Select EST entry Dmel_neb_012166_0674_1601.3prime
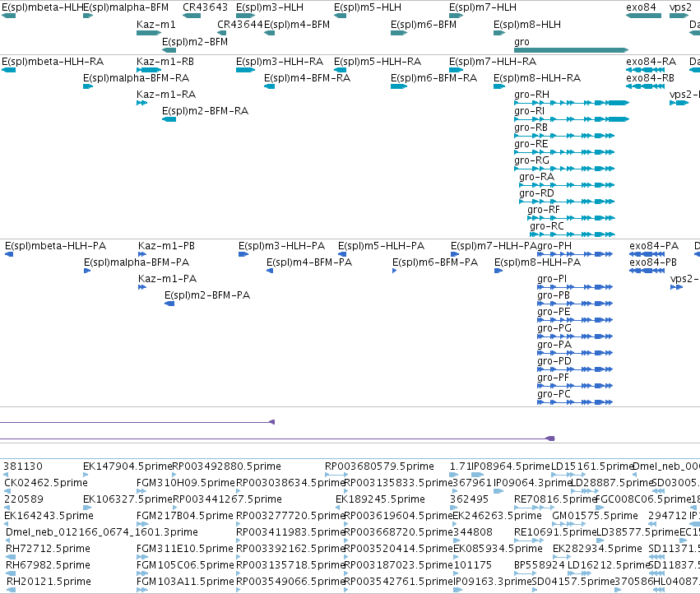700x594 pixels. (102, 532)
